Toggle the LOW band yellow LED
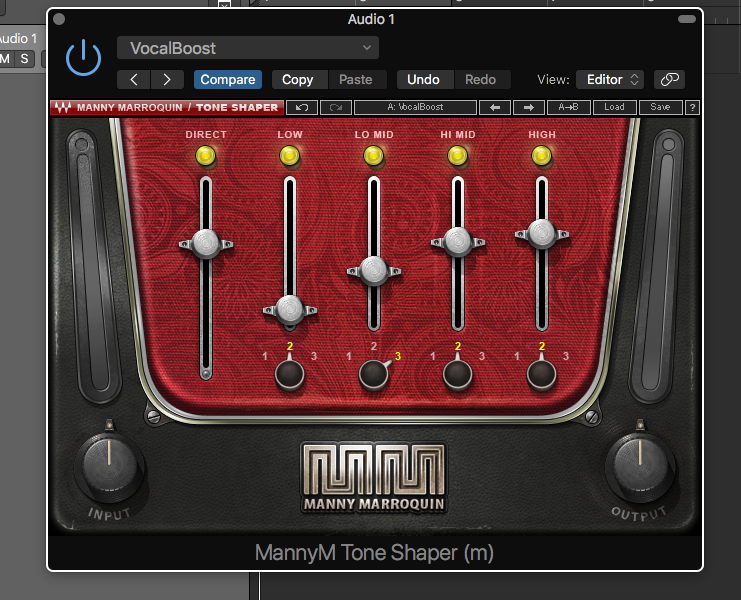Viewport: 741px width, 600px height. [290, 155]
